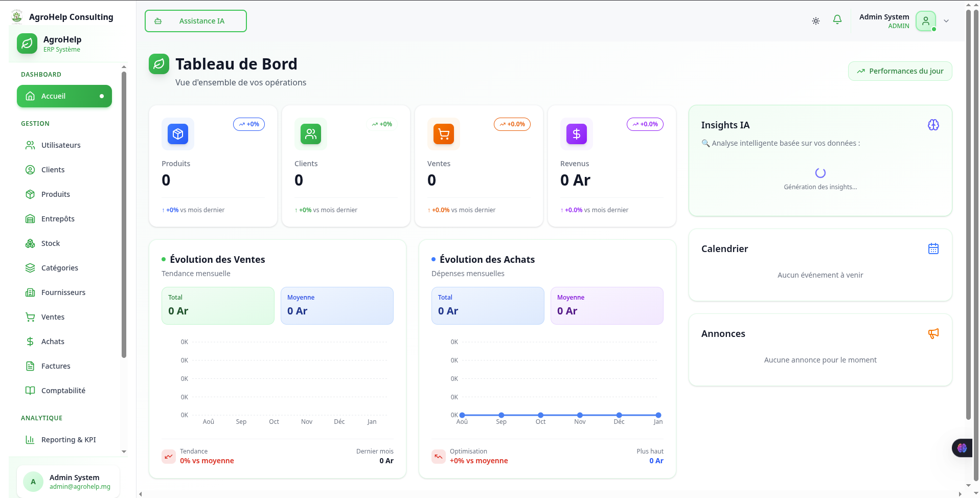This screenshot has width=980, height=498.
Task: Click the Annonces megaphone icon
Action: tap(933, 333)
